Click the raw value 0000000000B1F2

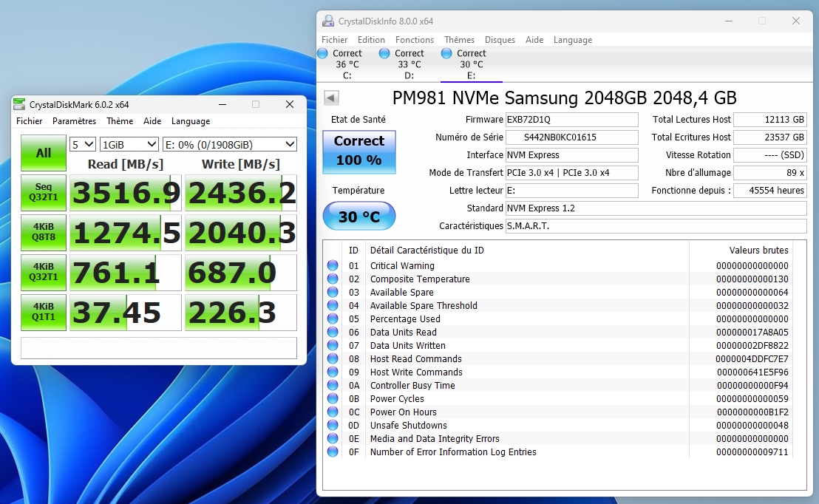(752, 412)
